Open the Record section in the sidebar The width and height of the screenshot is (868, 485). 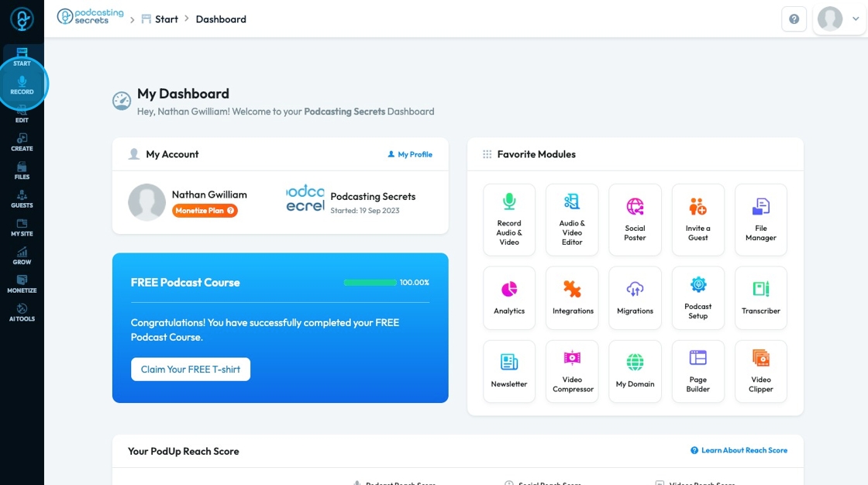(22, 85)
